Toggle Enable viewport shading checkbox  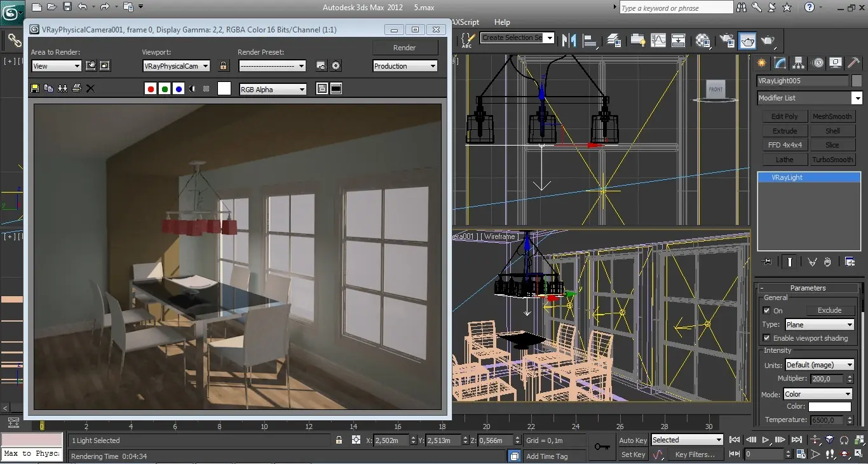[x=766, y=338]
